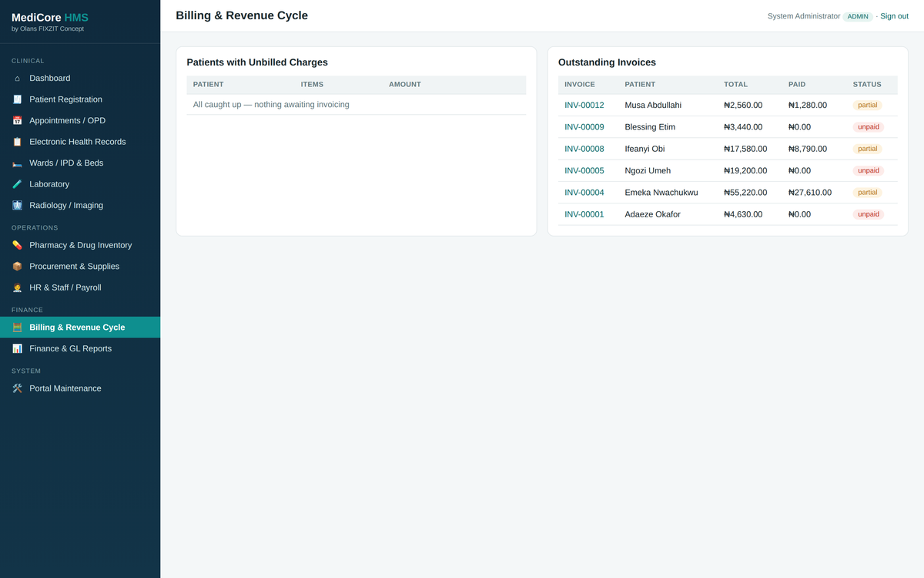Open the Dashboard menu item

80,78
